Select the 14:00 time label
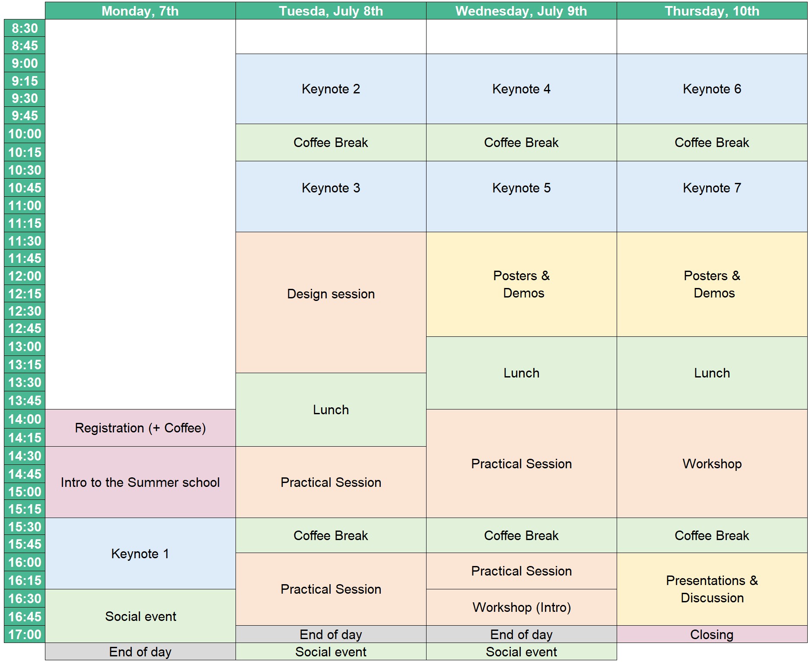 pyautogui.click(x=25, y=419)
